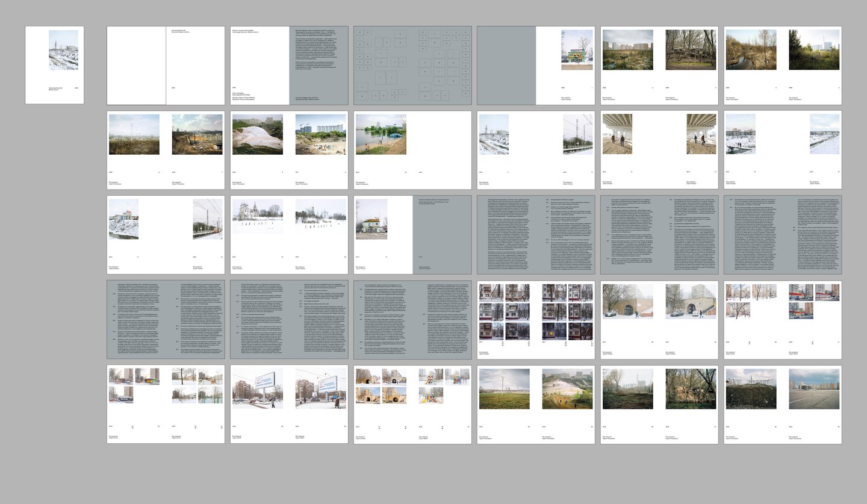Click the empty paved lot photo

click(x=814, y=389)
